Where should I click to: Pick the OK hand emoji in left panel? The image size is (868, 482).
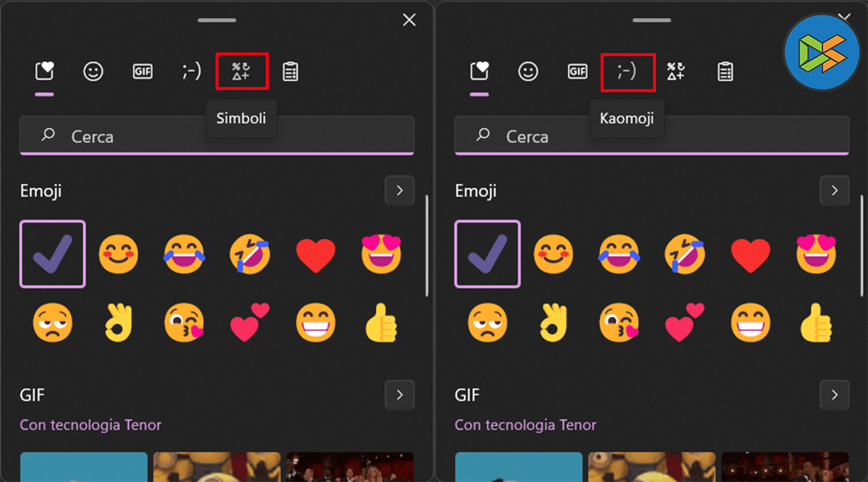pos(118,323)
